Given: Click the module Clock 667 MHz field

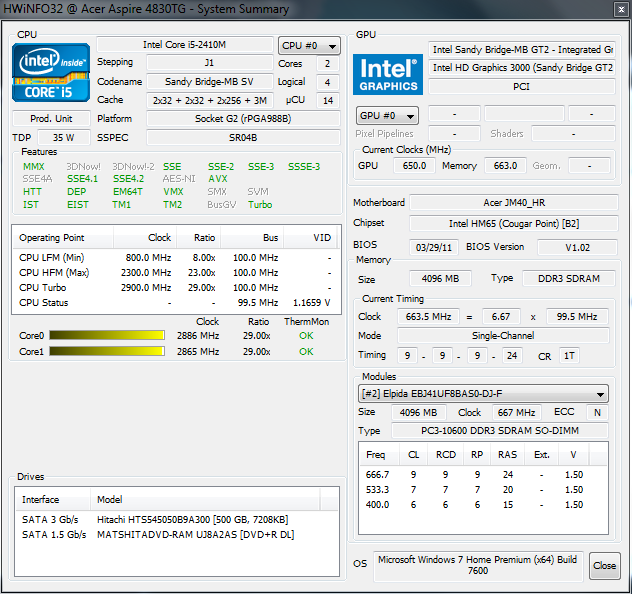Looking at the screenshot, I should pos(516,413).
